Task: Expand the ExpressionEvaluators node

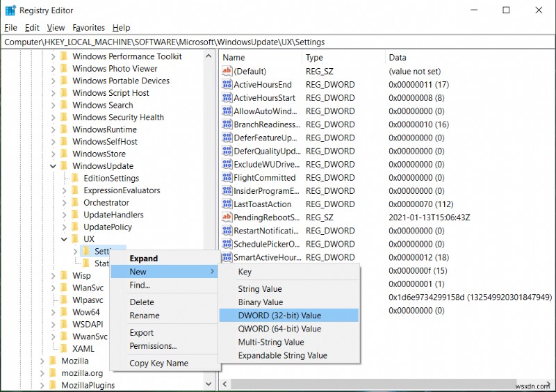Action: point(64,190)
